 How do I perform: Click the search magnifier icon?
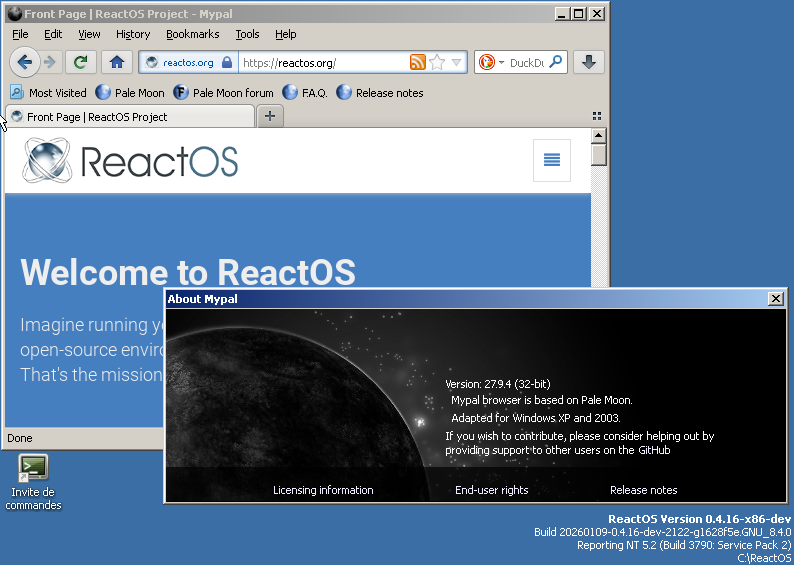[x=556, y=62]
